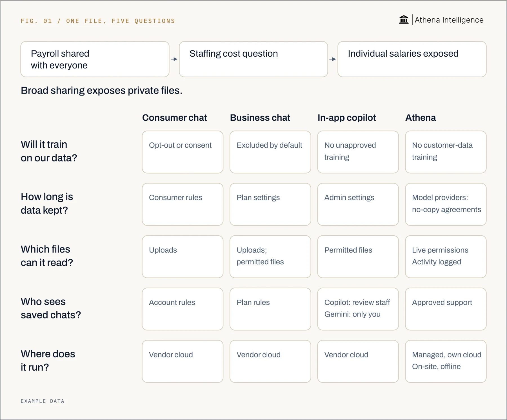This screenshot has width=507, height=420.
Task: Click the 'Consumer chat' column header
Action: click(174, 118)
